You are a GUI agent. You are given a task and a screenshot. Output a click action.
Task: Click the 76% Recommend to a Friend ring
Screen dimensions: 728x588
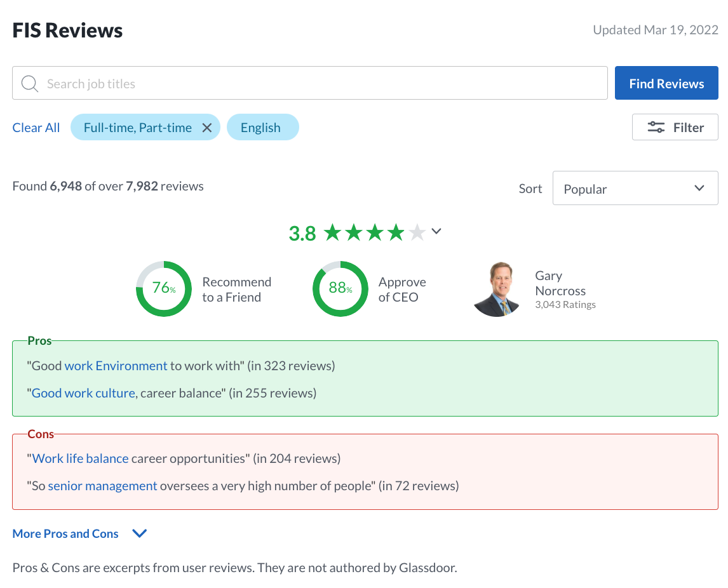click(164, 289)
